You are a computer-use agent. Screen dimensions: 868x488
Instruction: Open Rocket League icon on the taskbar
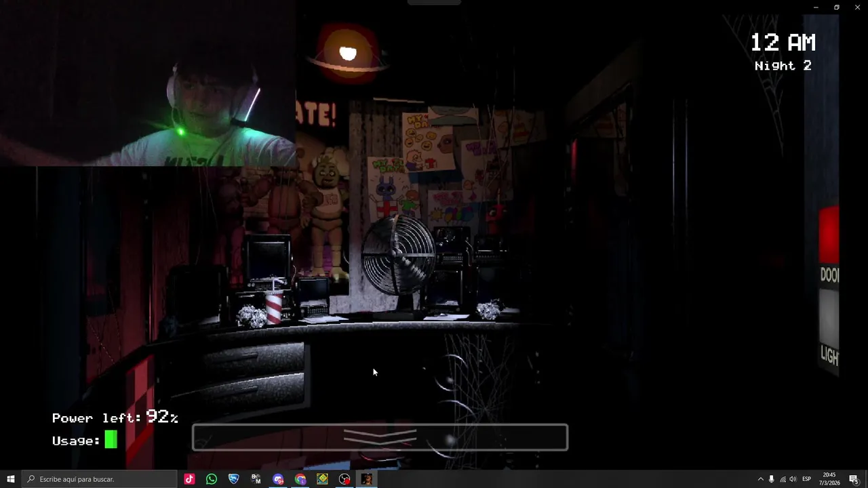(x=234, y=479)
